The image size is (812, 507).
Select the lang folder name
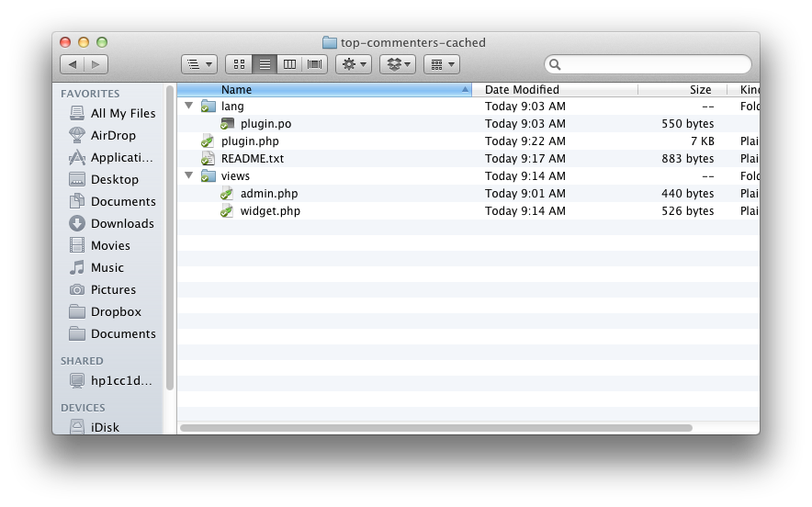click(x=232, y=107)
